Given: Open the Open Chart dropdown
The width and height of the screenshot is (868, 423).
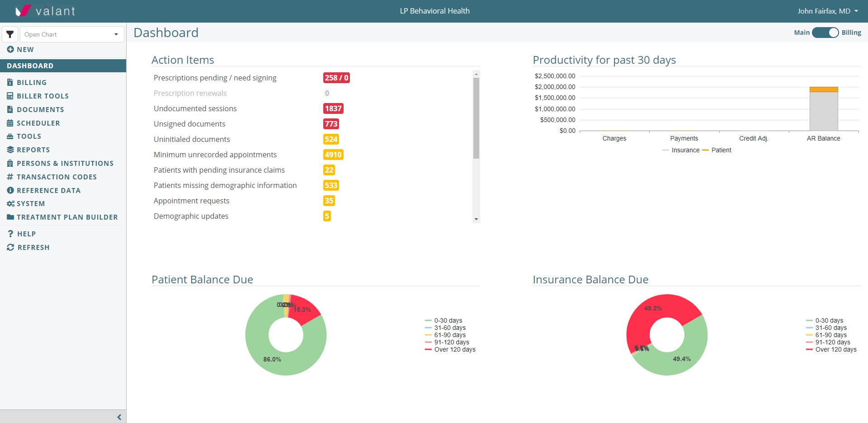Looking at the screenshot, I should tap(71, 34).
